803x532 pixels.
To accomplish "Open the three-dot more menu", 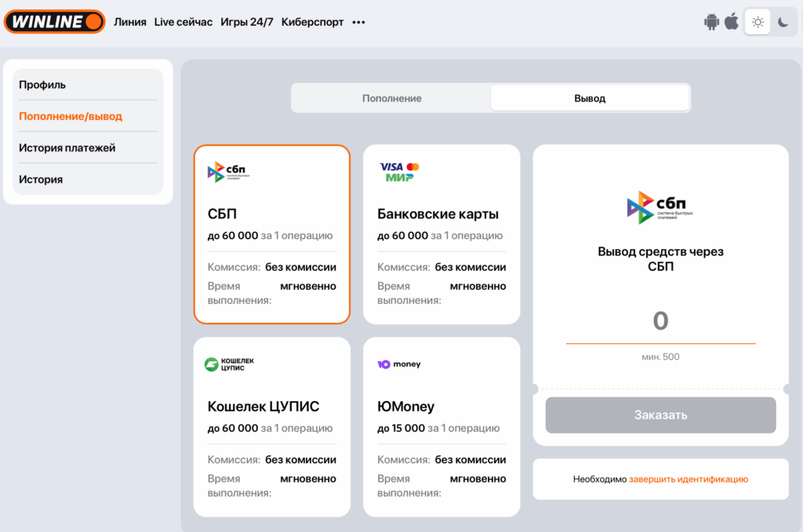I will click(x=358, y=22).
